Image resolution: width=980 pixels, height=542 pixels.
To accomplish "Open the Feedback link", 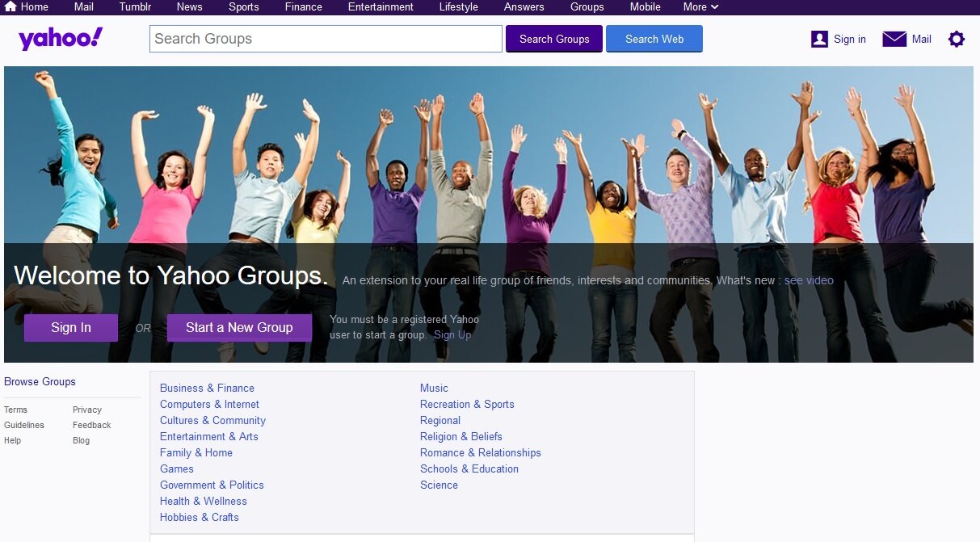I will 92,425.
